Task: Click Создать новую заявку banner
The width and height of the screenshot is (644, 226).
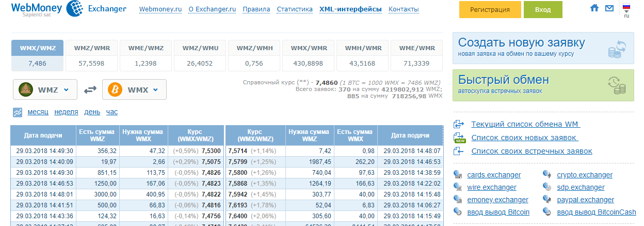Action: coord(543,49)
